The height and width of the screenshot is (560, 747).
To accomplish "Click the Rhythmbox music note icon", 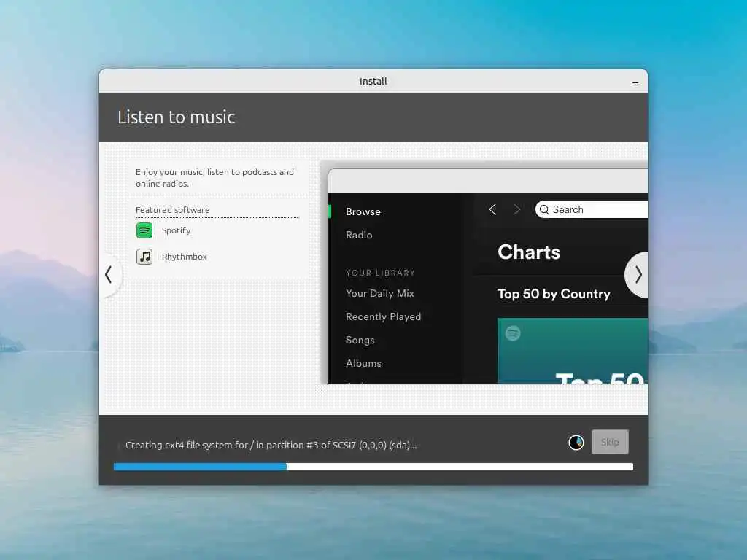I will click(144, 257).
